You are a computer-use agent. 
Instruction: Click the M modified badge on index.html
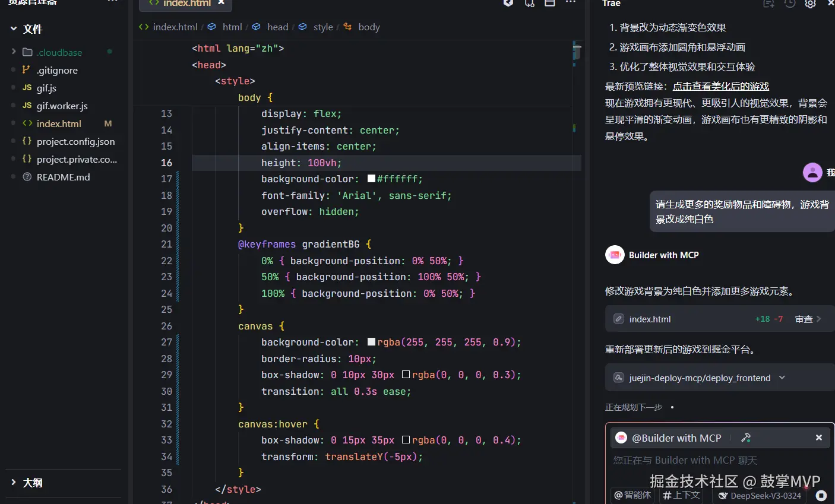point(108,123)
